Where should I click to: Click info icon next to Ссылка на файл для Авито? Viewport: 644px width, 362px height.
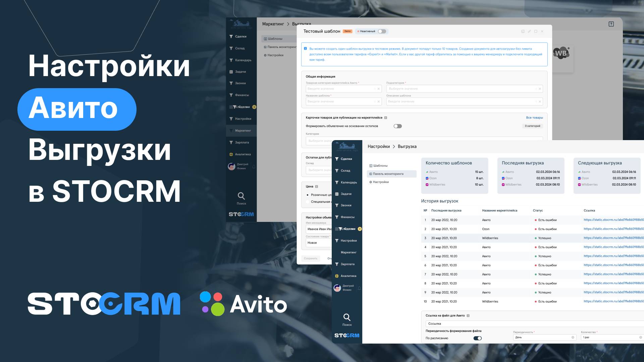pos(468,316)
